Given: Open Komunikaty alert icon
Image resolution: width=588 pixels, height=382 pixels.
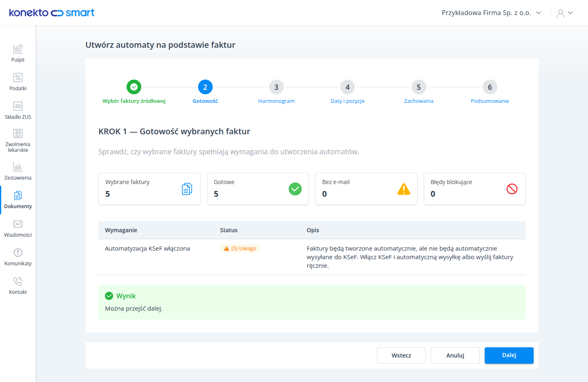Looking at the screenshot, I should click(x=18, y=253).
